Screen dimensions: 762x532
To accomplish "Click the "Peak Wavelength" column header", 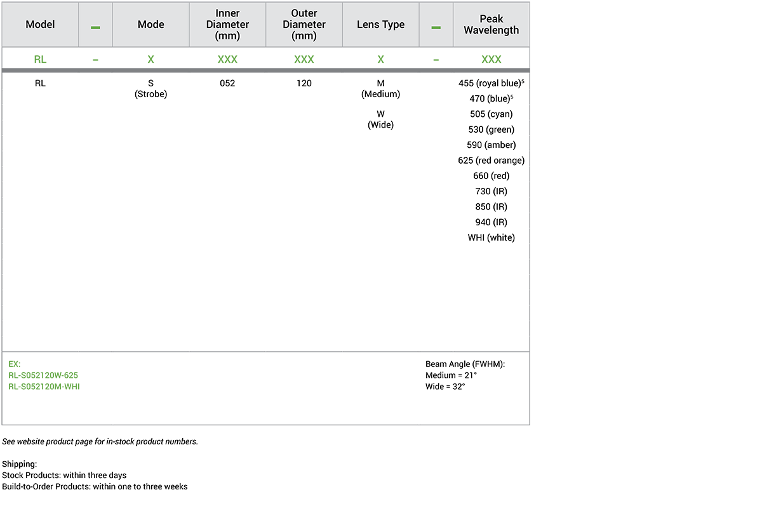I will [x=491, y=25].
